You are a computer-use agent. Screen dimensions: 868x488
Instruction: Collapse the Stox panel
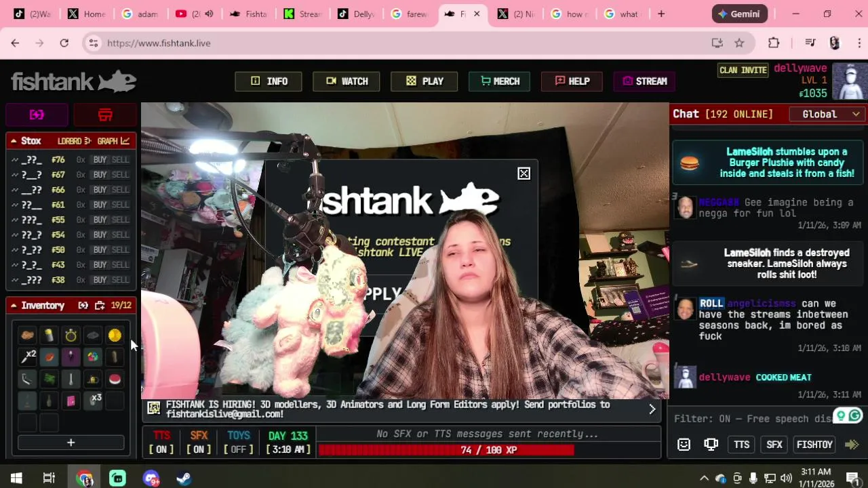click(13, 141)
